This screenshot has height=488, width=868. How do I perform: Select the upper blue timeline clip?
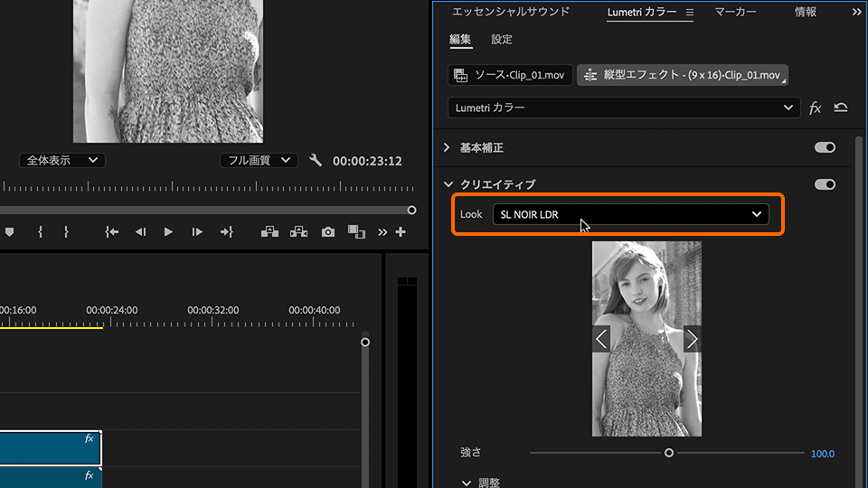click(50, 448)
